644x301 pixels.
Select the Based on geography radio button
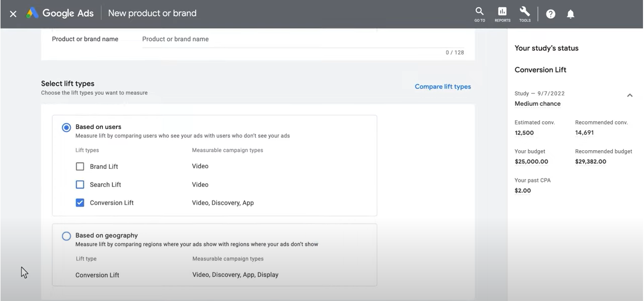[x=66, y=236]
